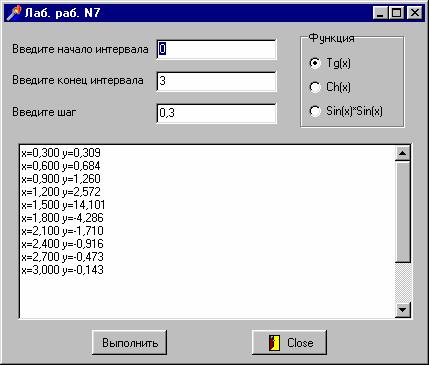Click the results list scrollbar thumb
429x365 pixels.
coord(403,212)
